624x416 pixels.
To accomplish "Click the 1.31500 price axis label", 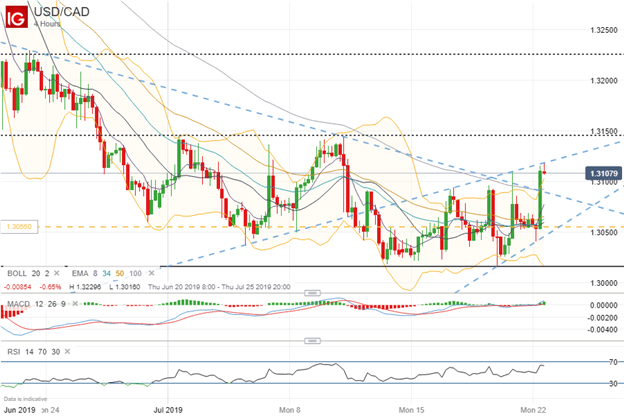I will [x=604, y=131].
